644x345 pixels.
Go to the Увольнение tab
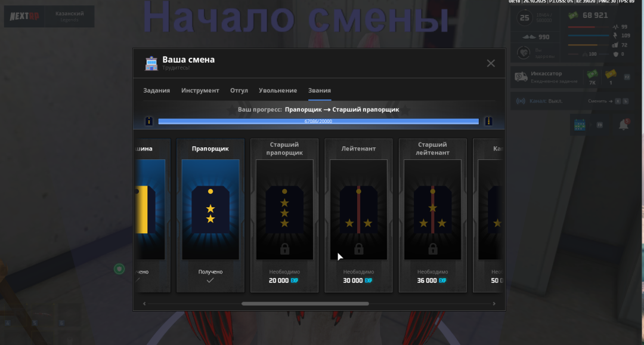click(x=278, y=90)
